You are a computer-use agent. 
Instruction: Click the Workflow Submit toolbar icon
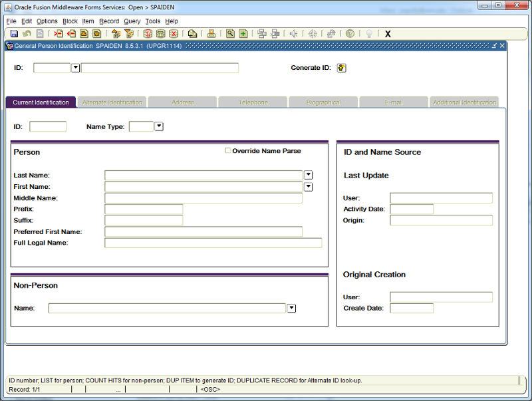click(x=262, y=34)
